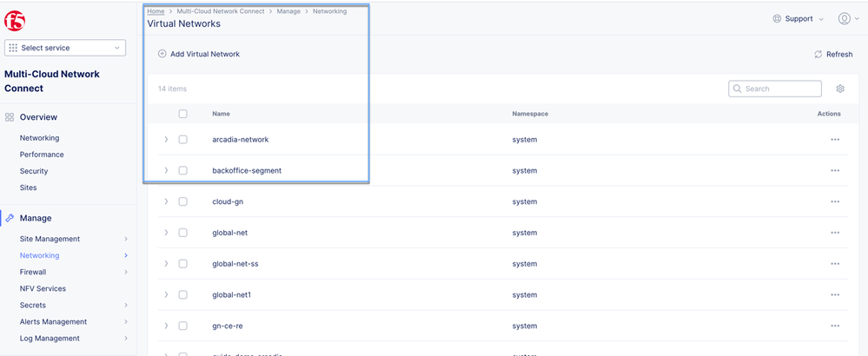Click the Add Virtual Network button
Screen dimensions: 868x356
point(199,54)
